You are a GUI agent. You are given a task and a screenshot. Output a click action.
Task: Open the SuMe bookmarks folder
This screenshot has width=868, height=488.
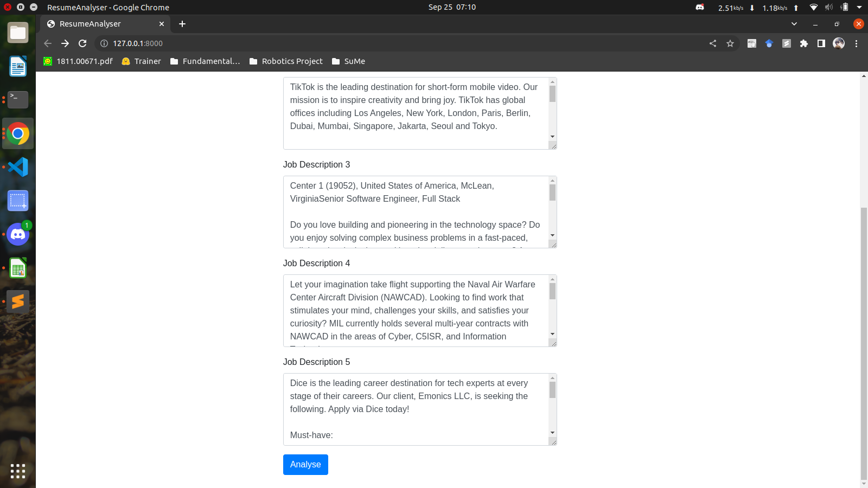(348, 61)
